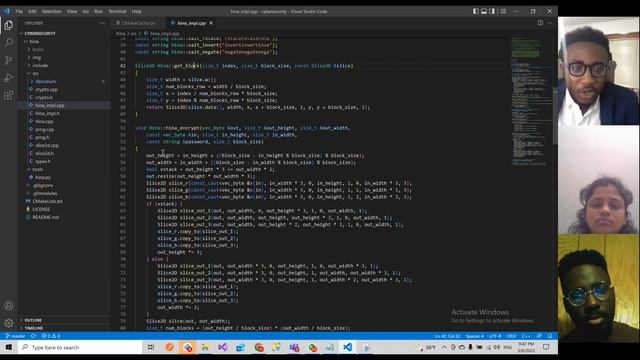This screenshot has height=360, width=640.
Task: Click the master branch indicator
Action: 16,336
